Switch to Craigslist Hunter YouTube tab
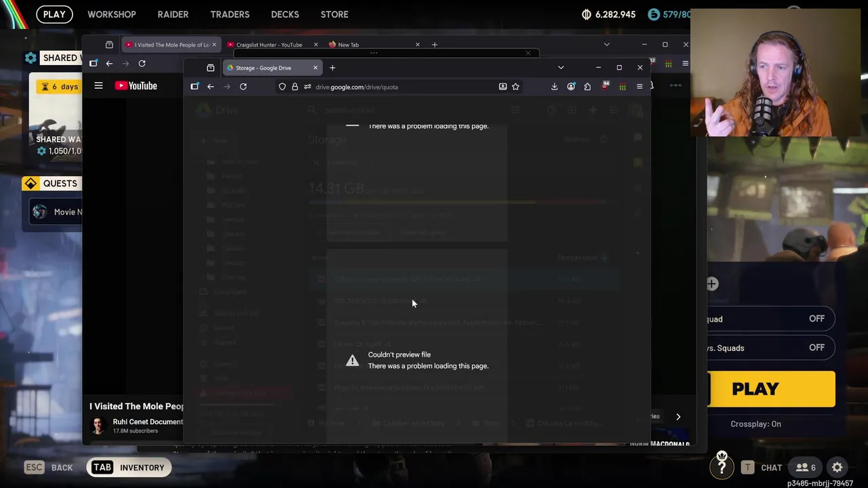This screenshot has width=868, height=488. [273, 45]
